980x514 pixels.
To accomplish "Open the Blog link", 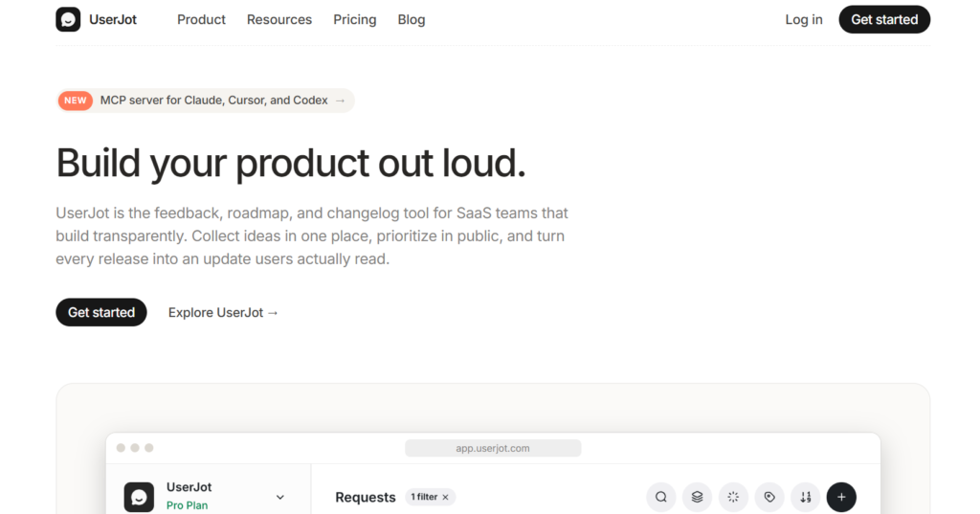I will (412, 19).
